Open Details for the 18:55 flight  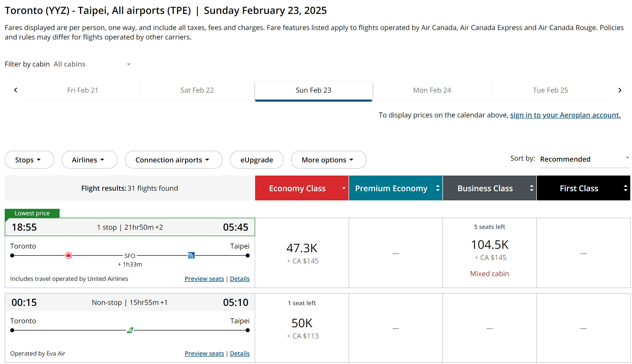coord(239,279)
